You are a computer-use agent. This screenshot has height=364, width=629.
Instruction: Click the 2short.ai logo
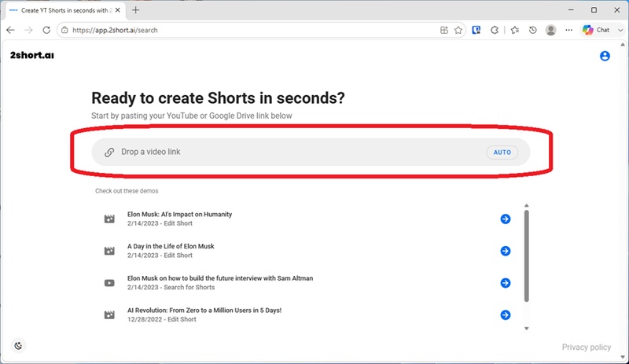click(x=32, y=55)
